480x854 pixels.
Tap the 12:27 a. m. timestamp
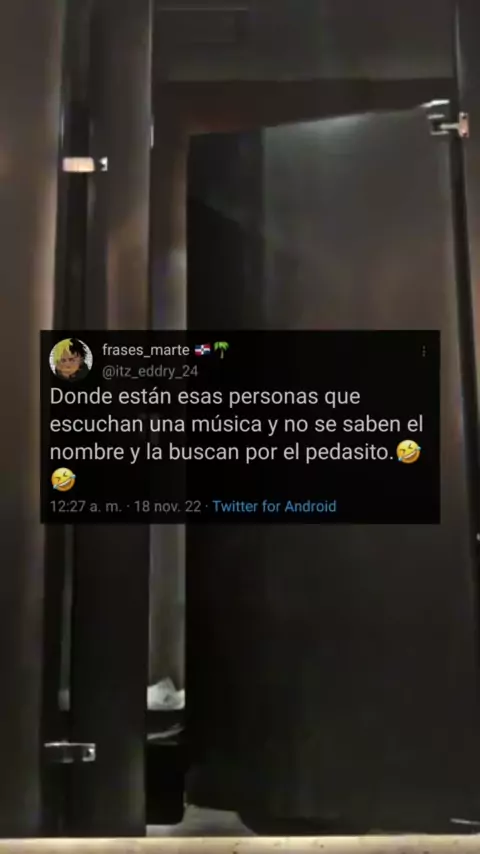(x=86, y=506)
